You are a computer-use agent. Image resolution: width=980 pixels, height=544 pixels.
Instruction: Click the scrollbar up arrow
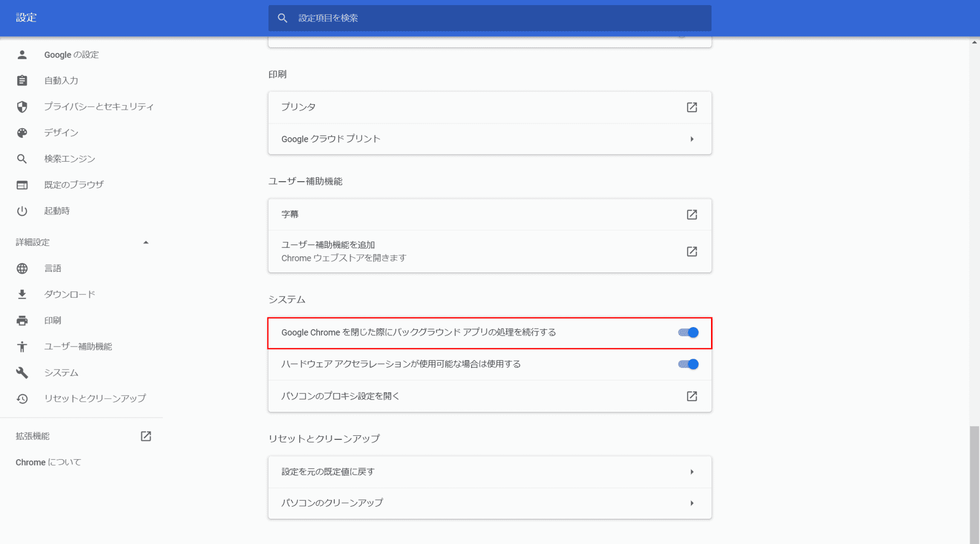click(x=975, y=42)
